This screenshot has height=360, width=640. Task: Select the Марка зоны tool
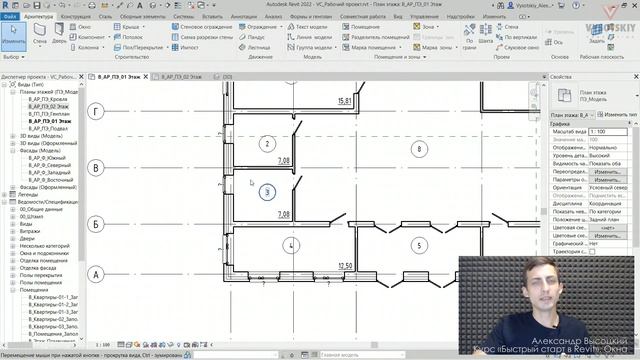(432, 47)
